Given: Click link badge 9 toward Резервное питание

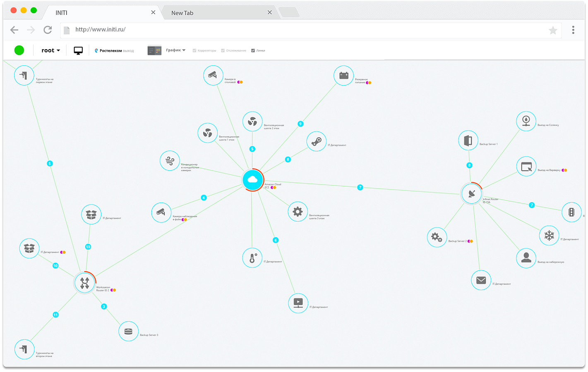Looking at the screenshot, I should tap(300, 124).
